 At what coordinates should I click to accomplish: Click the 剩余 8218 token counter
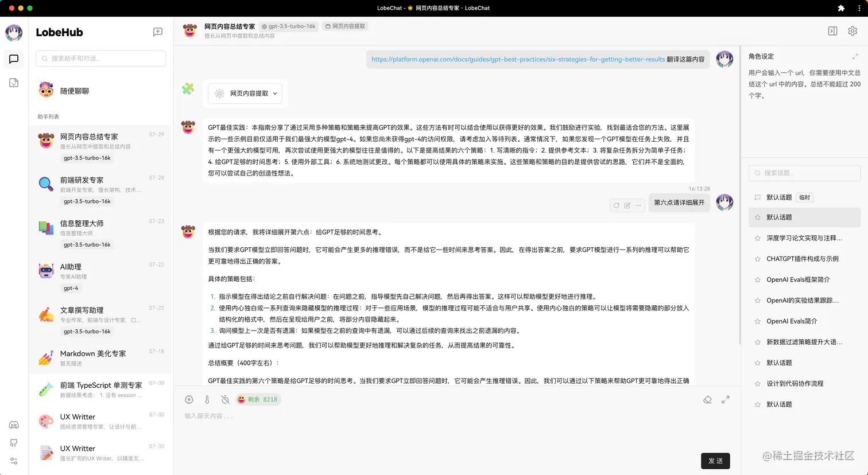pyautogui.click(x=258, y=399)
